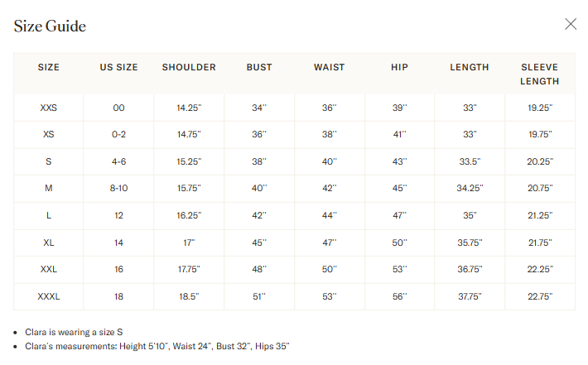
Task: Click the BUST column header
Action: (259, 67)
